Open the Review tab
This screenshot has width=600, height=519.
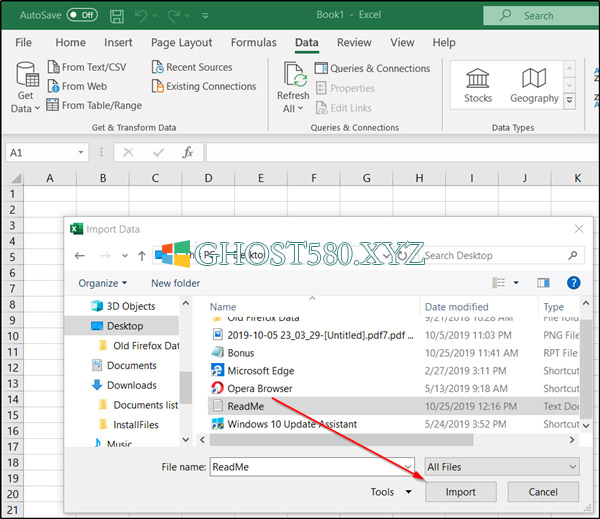pyautogui.click(x=354, y=42)
